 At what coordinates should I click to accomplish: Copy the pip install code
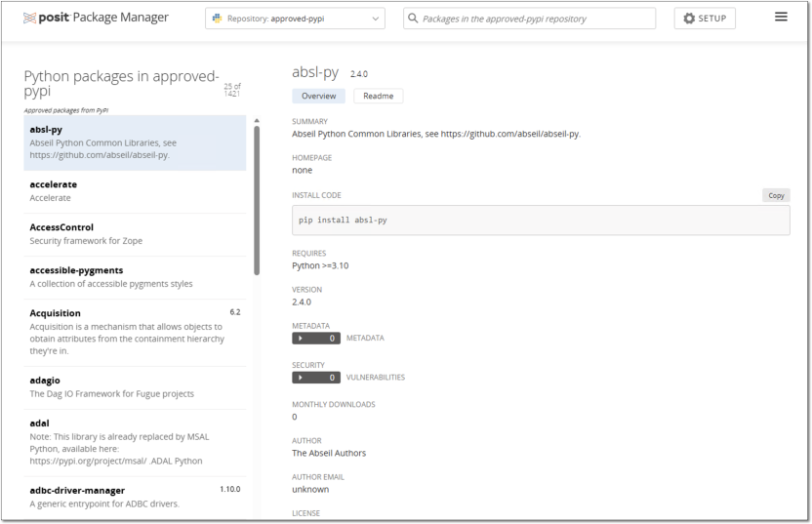pos(776,195)
